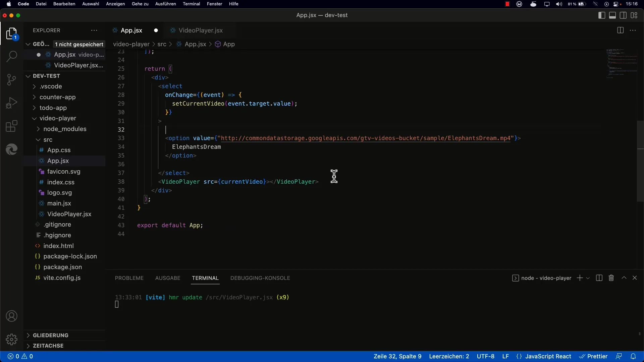Open the feedback icon in status bar
Viewport: 644px width, 362px height.
click(619, 356)
